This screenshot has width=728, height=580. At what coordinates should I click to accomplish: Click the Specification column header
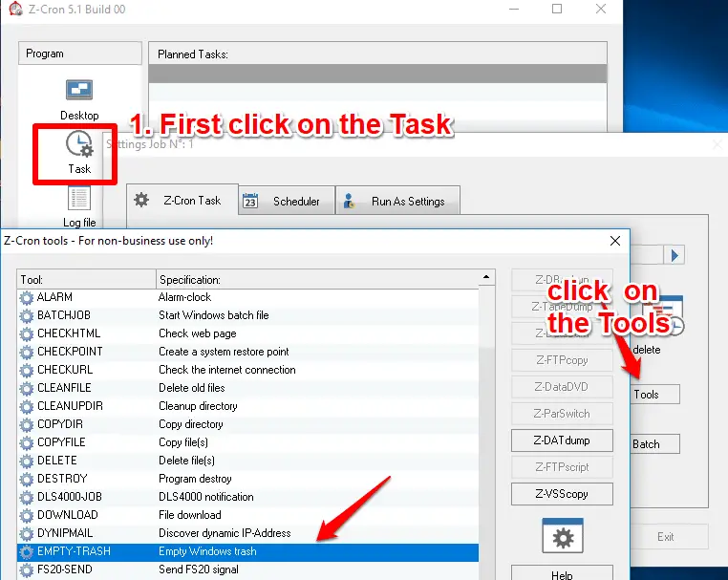point(317,280)
